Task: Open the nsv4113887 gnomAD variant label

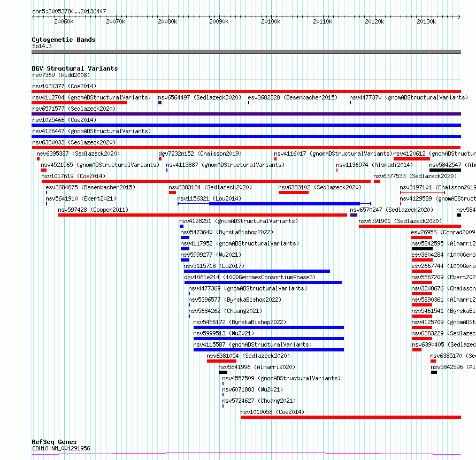Action: click(225, 165)
